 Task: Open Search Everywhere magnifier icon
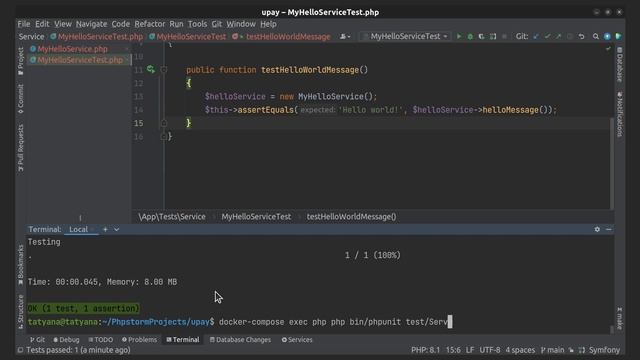coord(596,36)
